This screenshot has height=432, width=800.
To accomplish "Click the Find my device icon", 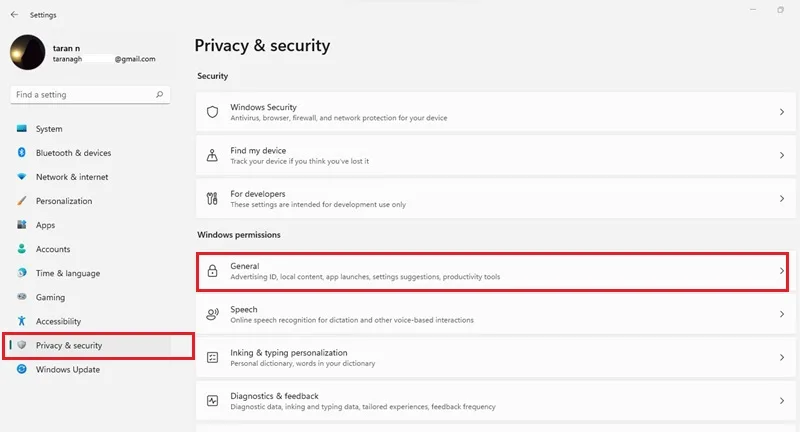I will pyautogui.click(x=212, y=155).
